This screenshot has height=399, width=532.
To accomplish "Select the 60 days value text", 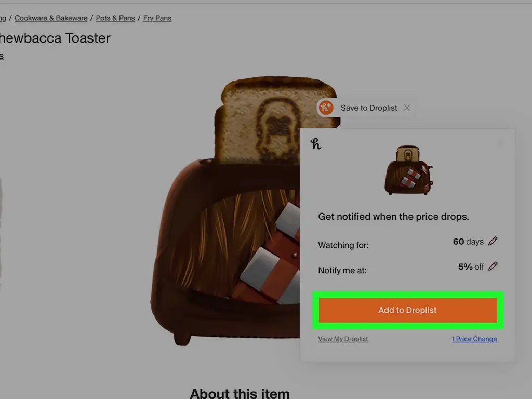I will pyautogui.click(x=468, y=242).
